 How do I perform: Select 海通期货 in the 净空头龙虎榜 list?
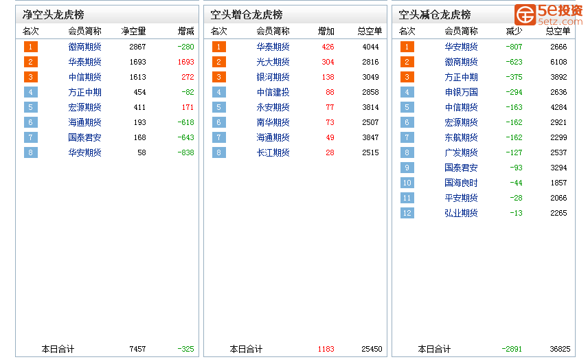(x=84, y=122)
